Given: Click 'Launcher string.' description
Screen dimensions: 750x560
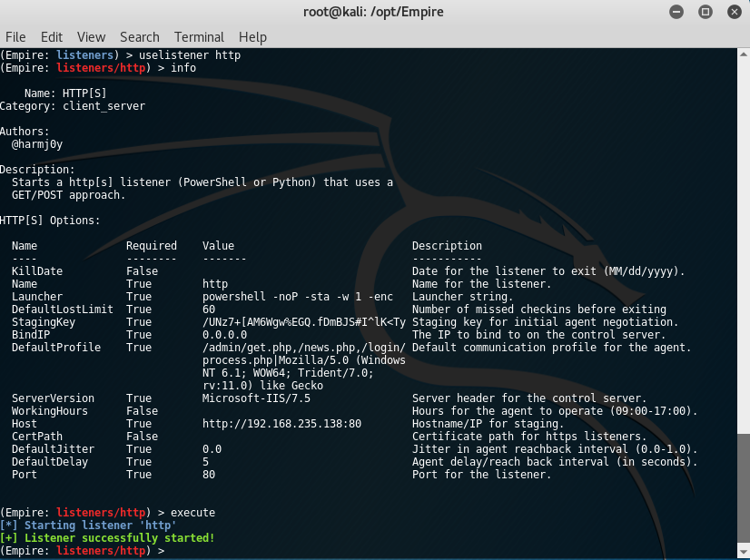Looking at the screenshot, I should pyautogui.click(x=462, y=297).
